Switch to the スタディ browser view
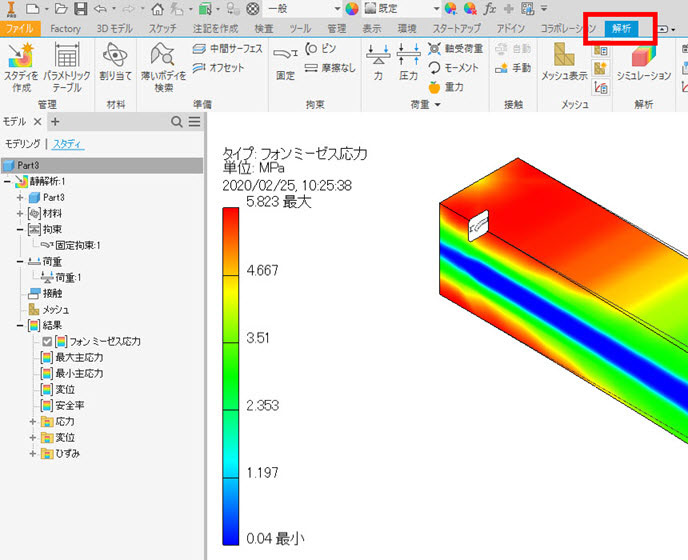Viewport: 688px width, 560px height. coord(68,144)
